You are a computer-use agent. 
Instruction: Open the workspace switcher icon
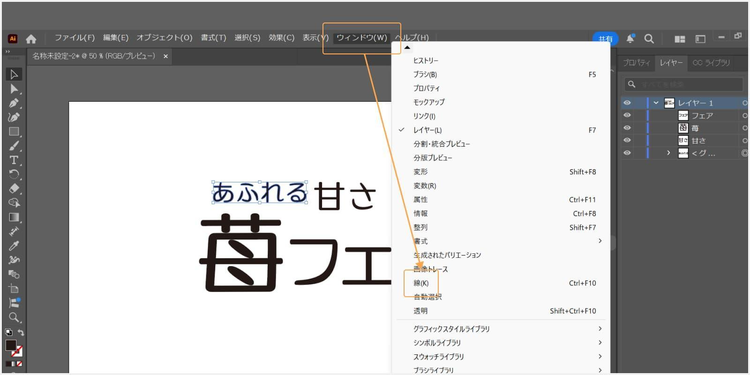700,39
